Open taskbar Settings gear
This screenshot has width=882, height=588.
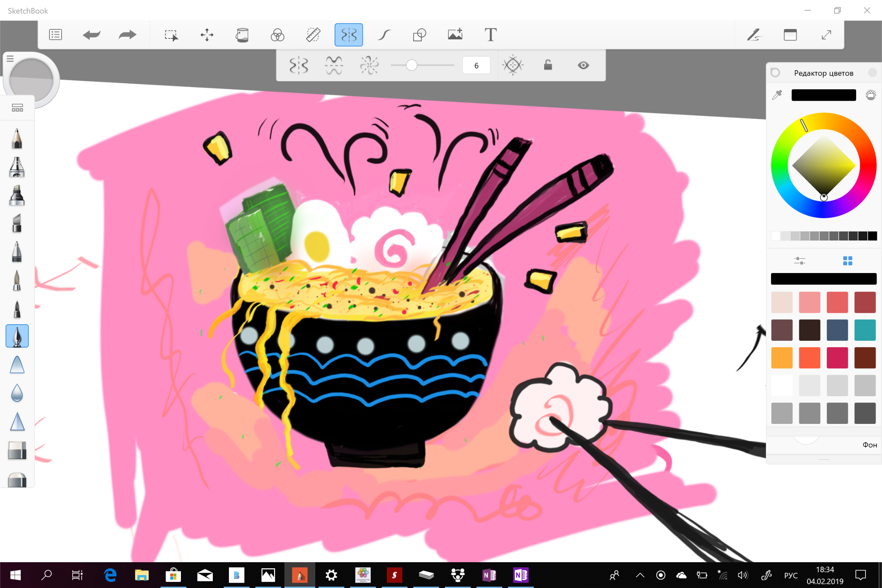(x=331, y=575)
